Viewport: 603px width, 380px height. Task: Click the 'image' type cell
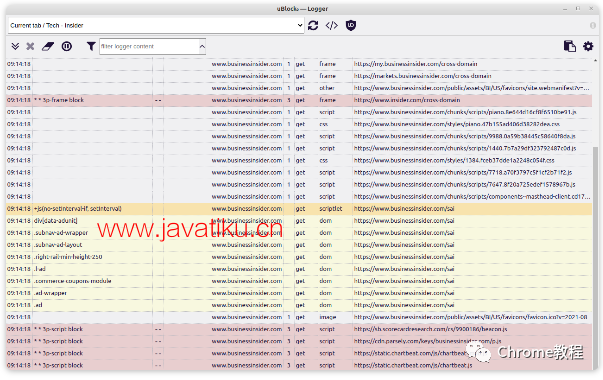coord(328,317)
